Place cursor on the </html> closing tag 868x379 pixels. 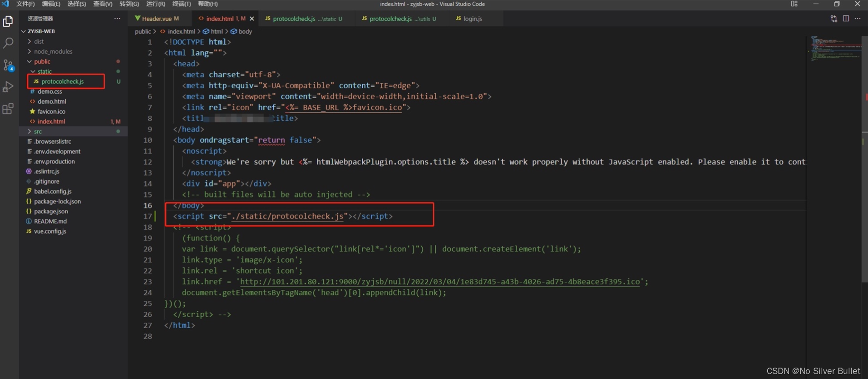pyautogui.click(x=180, y=325)
